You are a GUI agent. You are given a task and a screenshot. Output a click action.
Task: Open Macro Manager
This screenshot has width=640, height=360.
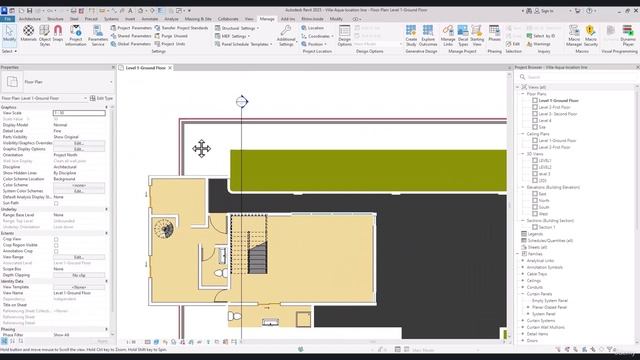pyautogui.click(x=574, y=35)
